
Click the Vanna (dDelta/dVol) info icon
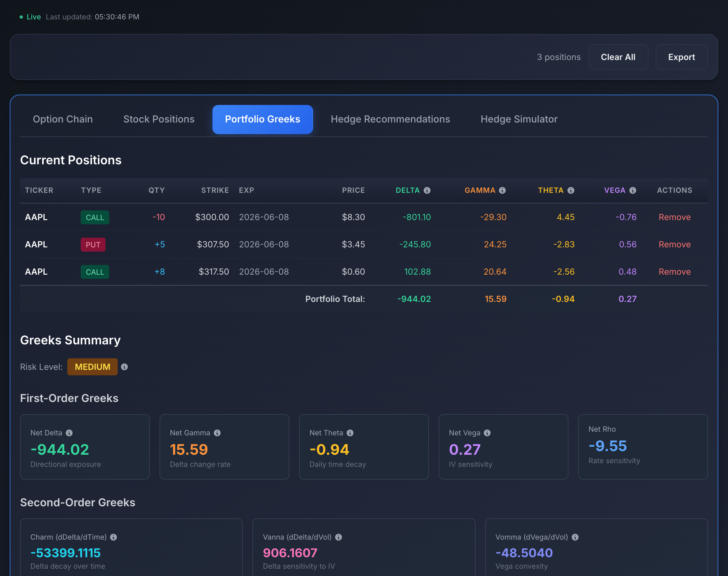(339, 537)
